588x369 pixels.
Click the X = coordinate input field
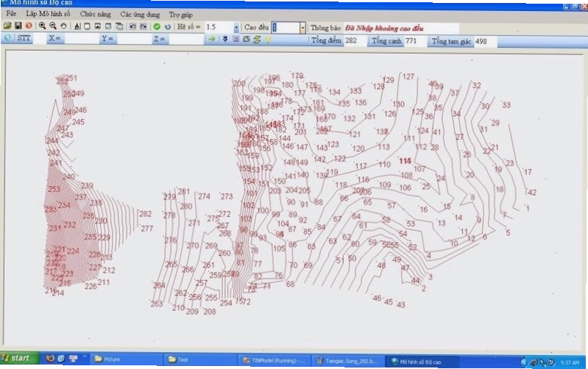click(82, 38)
